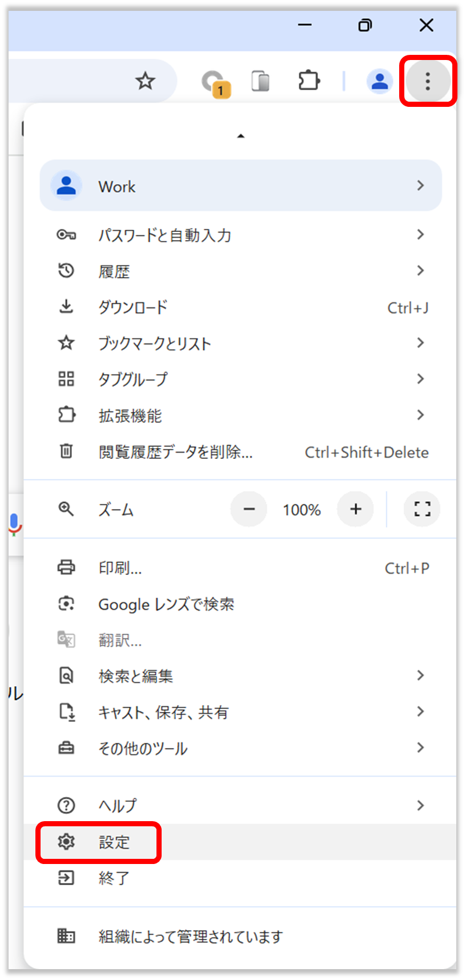Open the side panel icon
Viewport: 466px width, 980px height.
[x=260, y=81]
